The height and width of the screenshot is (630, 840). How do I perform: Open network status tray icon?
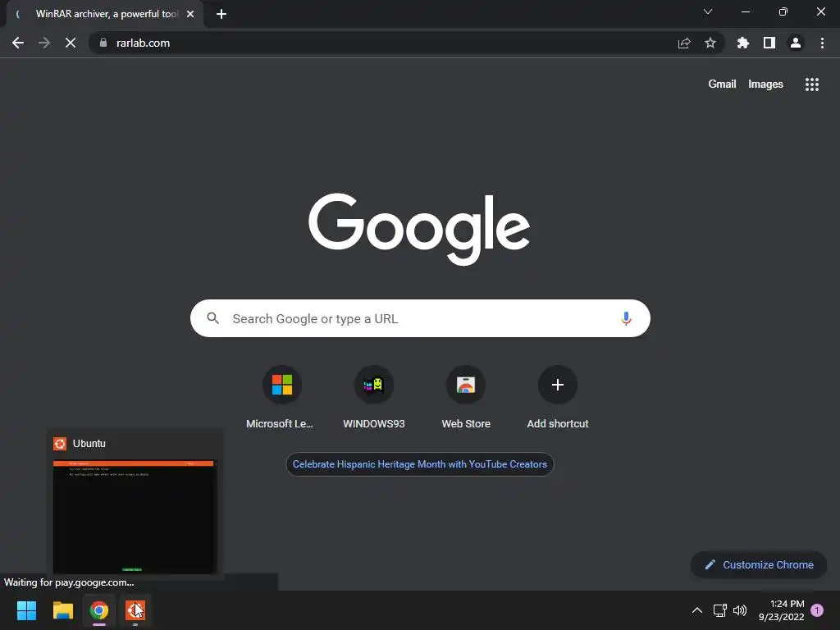click(x=719, y=610)
